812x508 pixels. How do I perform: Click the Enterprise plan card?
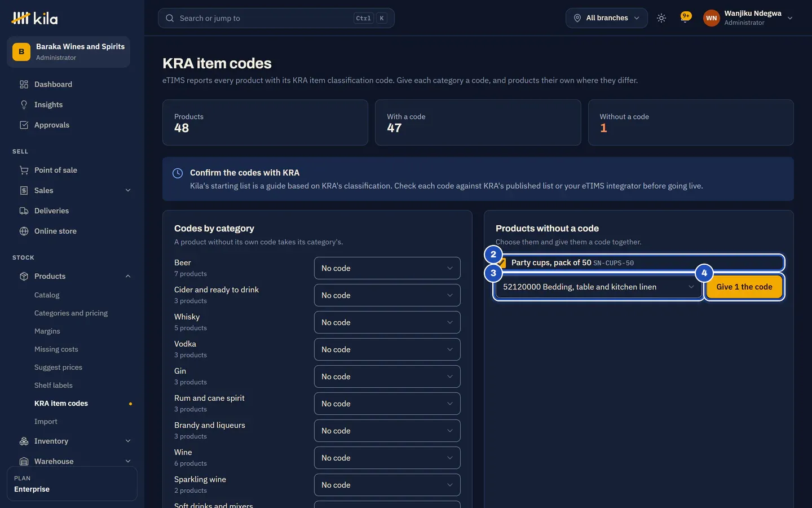72,484
